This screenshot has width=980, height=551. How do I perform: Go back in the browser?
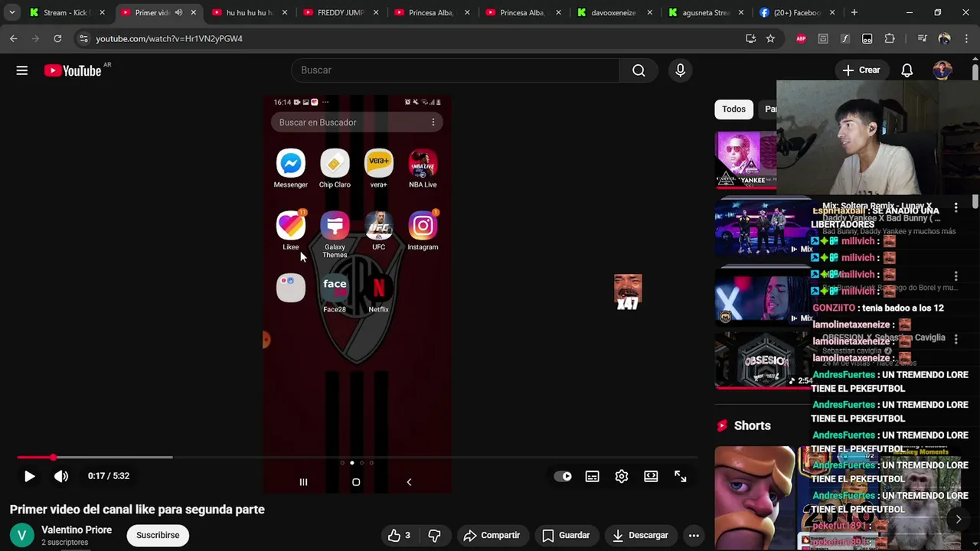point(14,38)
